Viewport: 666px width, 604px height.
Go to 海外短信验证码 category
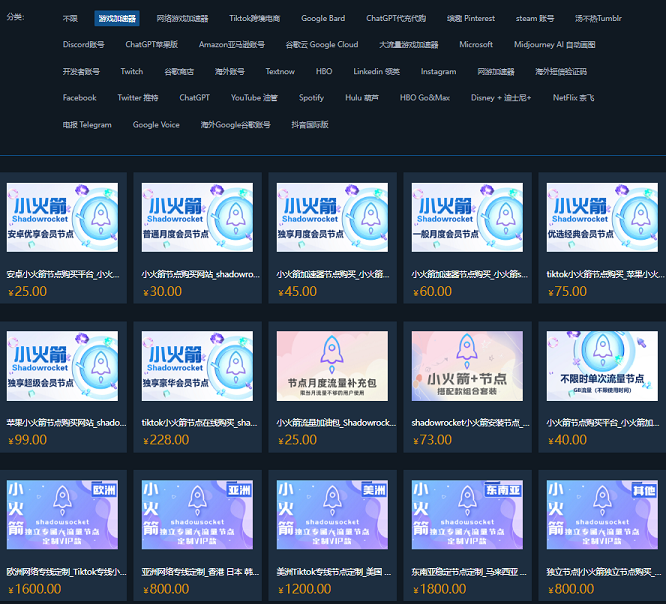tap(561, 71)
